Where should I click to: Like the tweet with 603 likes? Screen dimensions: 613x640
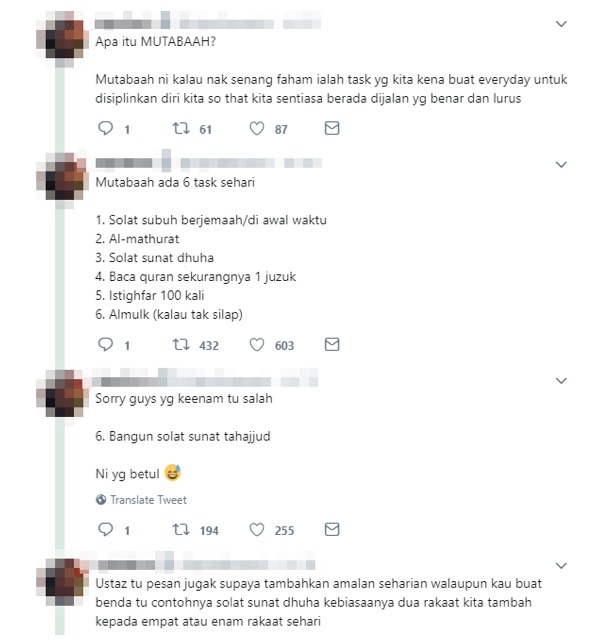[257, 345]
